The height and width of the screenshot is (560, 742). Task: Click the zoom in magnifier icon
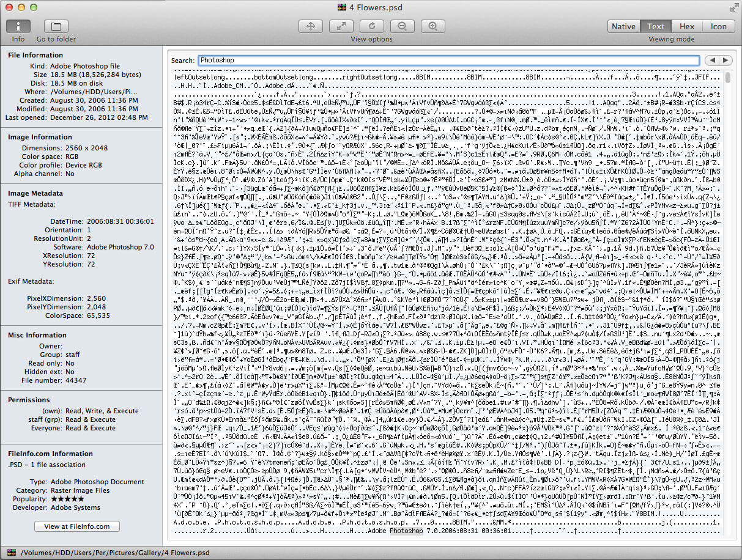pos(432,26)
